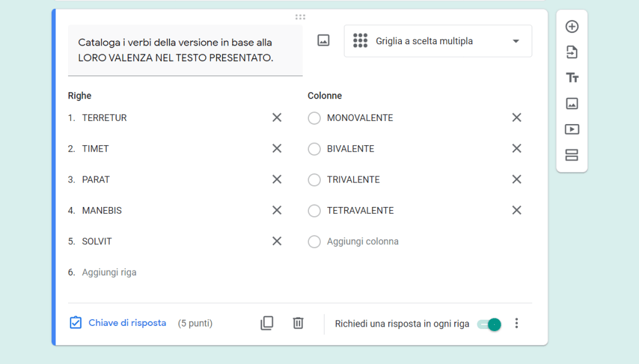Add a video from the sidebar
Screen dimensions: 639x364
572,130
